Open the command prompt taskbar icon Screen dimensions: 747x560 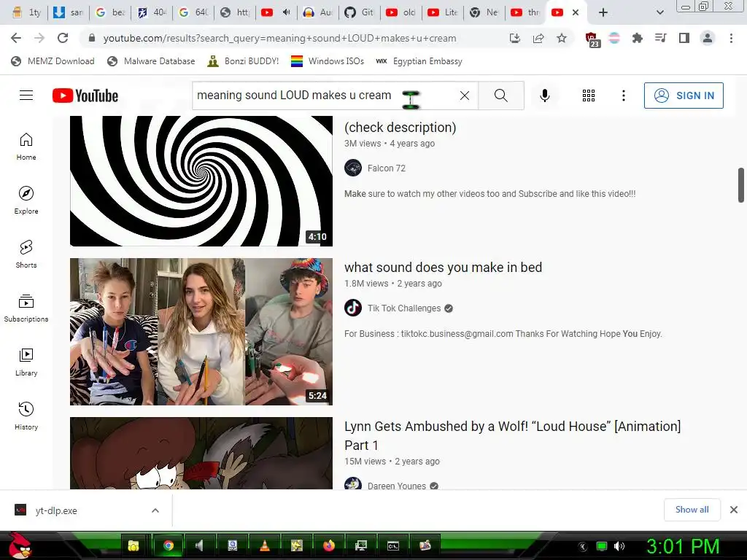tap(393, 545)
